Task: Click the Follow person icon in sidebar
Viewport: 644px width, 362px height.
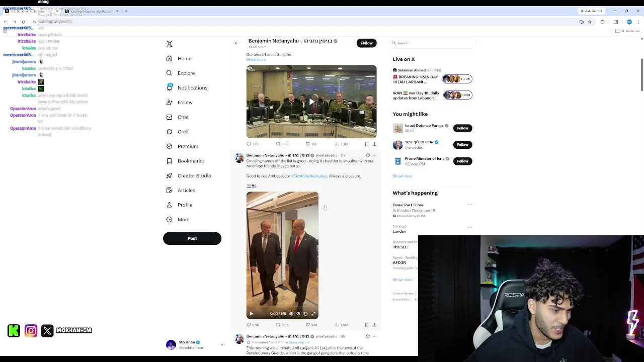Action: tap(170, 103)
